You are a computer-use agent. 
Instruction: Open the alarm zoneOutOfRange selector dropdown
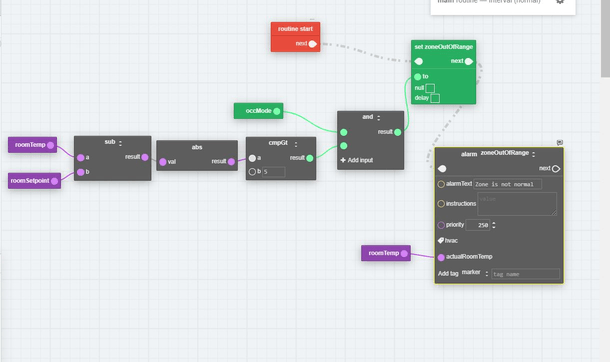(x=533, y=154)
